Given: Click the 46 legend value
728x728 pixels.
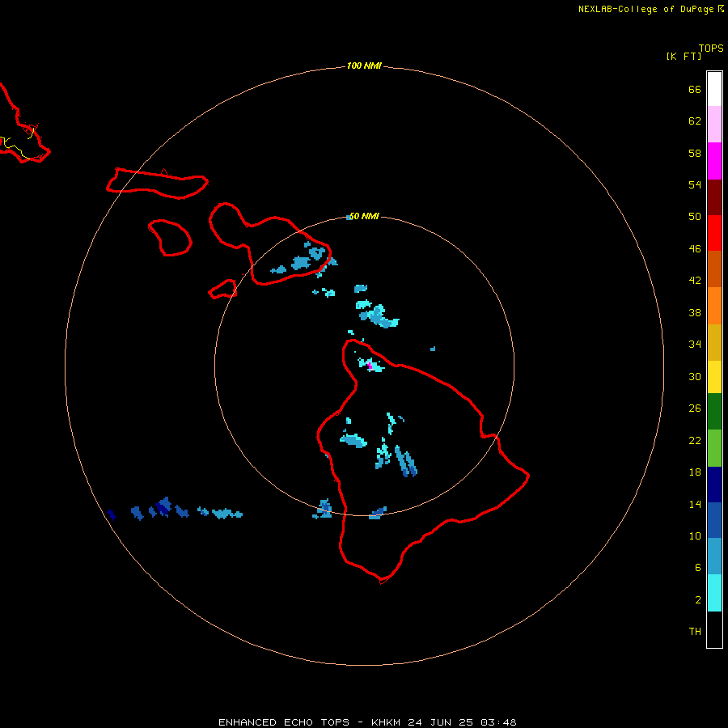Looking at the screenshot, I should pos(695,248).
